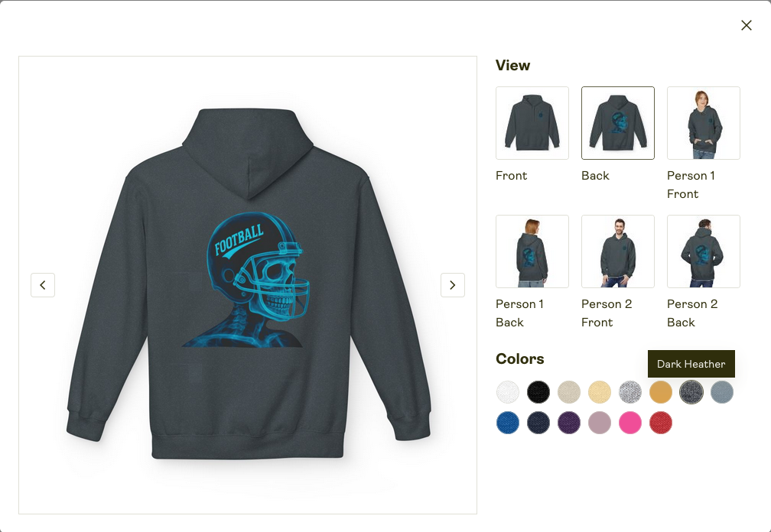
Task: Choose the white color swatch
Action: click(507, 392)
